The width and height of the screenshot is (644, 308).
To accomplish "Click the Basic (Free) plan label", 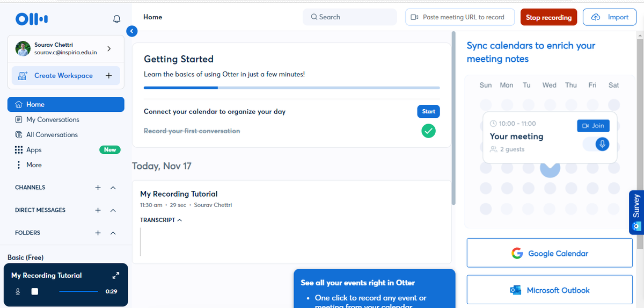I will (26, 257).
